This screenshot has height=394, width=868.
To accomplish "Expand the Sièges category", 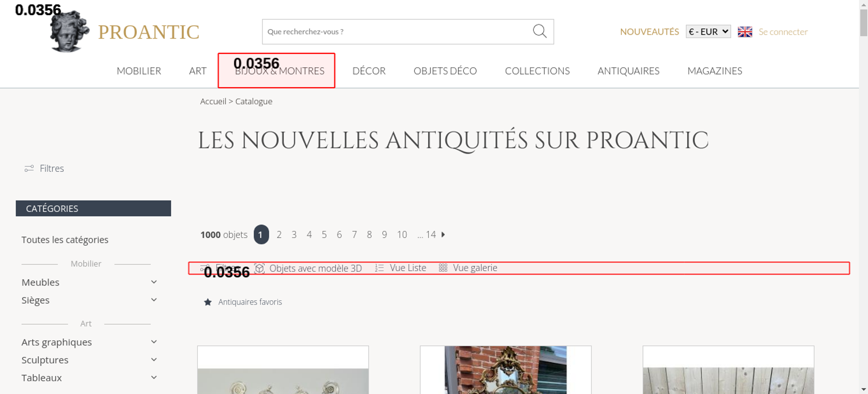I will point(154,300).
